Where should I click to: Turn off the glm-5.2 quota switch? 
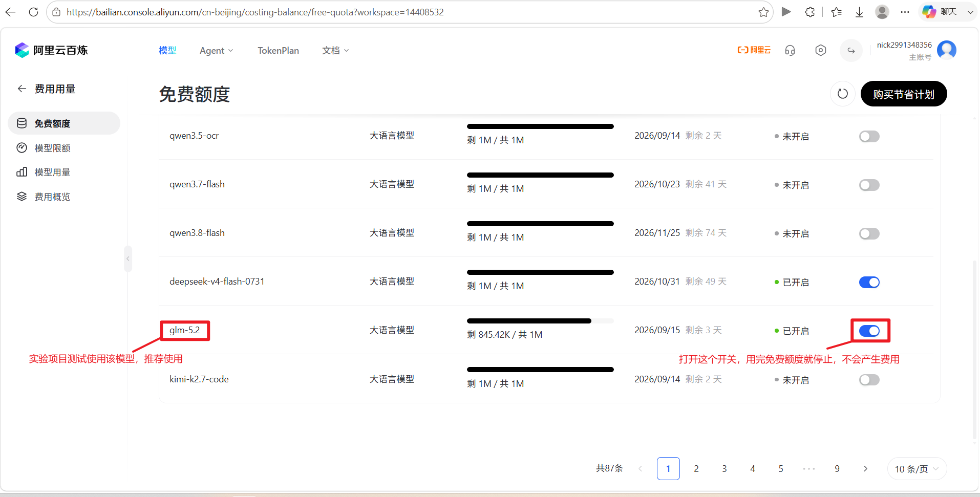[869, 331]
